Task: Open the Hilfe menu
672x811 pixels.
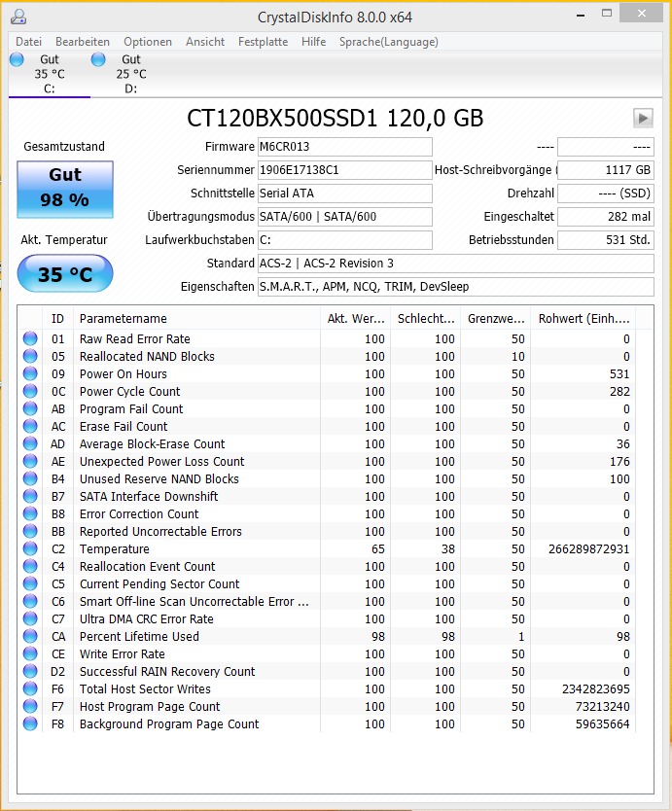Action: (x=313, y=42)
